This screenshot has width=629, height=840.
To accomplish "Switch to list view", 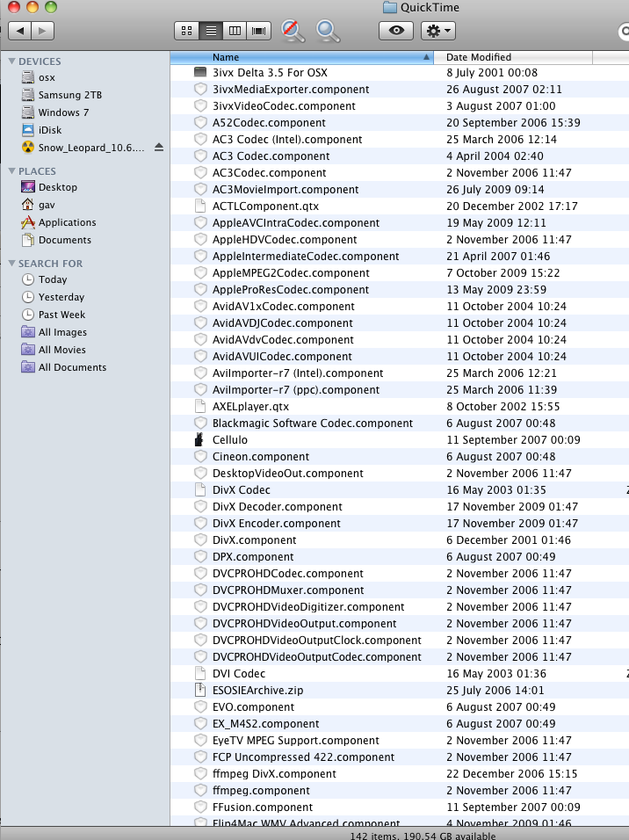I will click(x=211, y=31).
